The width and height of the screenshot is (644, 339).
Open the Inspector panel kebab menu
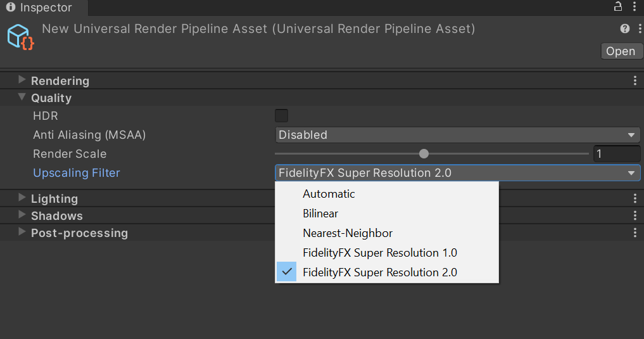click(x=635, y=7)
